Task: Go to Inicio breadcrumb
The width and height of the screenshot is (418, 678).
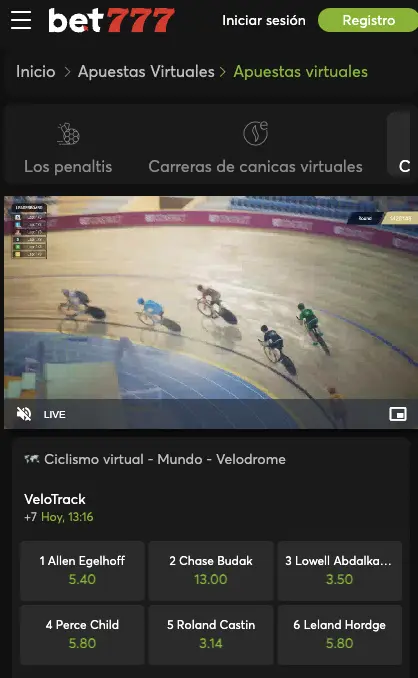Action: tap(35, 71)
